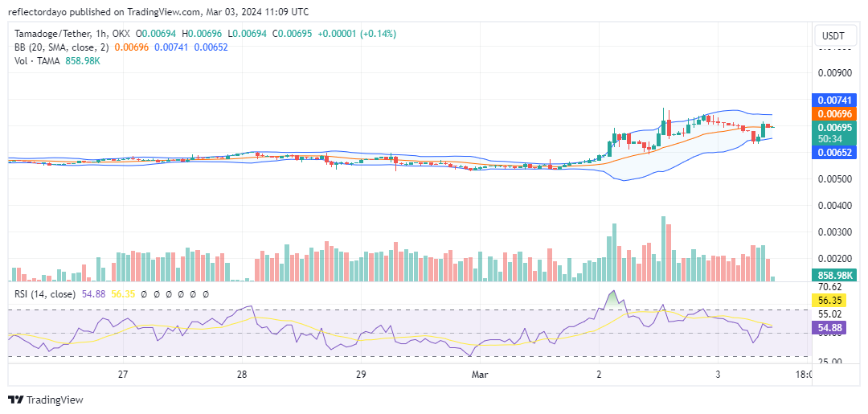Viewport: 868px width, 414px height.
Task: Click the green-shaded RSI overbought peak
Action: (612, 300)
